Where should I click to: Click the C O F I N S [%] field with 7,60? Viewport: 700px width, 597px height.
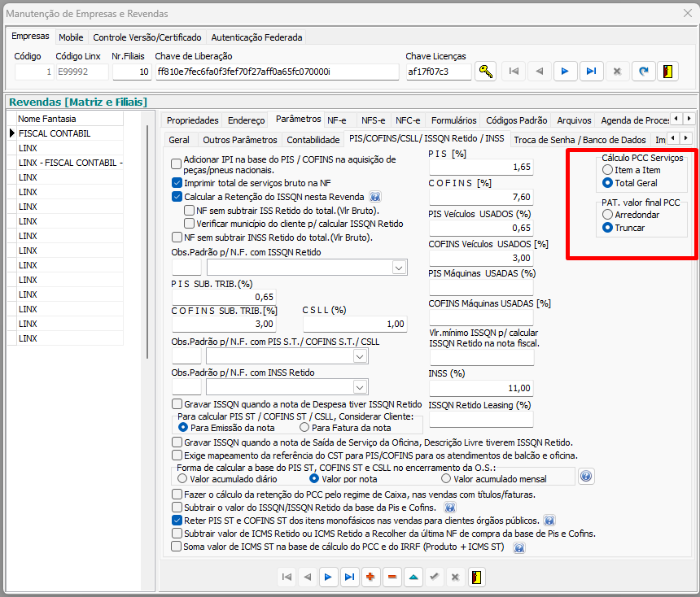481,197
